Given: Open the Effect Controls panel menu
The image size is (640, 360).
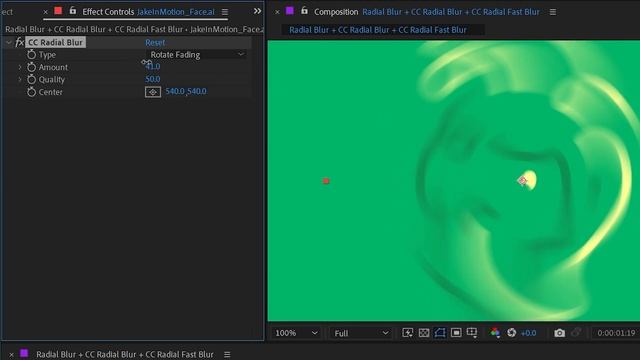Looking at the screenshot, I should pyautogui.click(x=225, y=12).
